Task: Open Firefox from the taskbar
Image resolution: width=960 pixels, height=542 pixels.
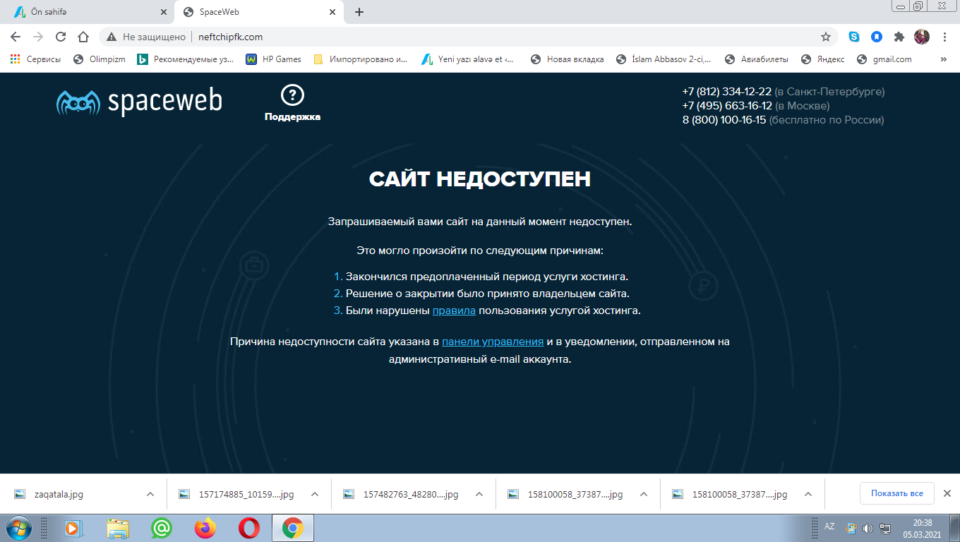Action: (x=205, y=527)
